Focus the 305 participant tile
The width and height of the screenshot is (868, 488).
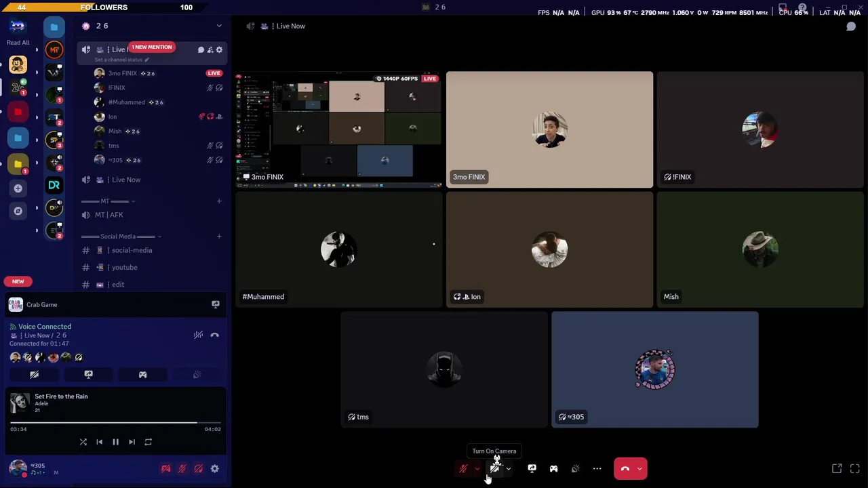(x=654, y=369)
